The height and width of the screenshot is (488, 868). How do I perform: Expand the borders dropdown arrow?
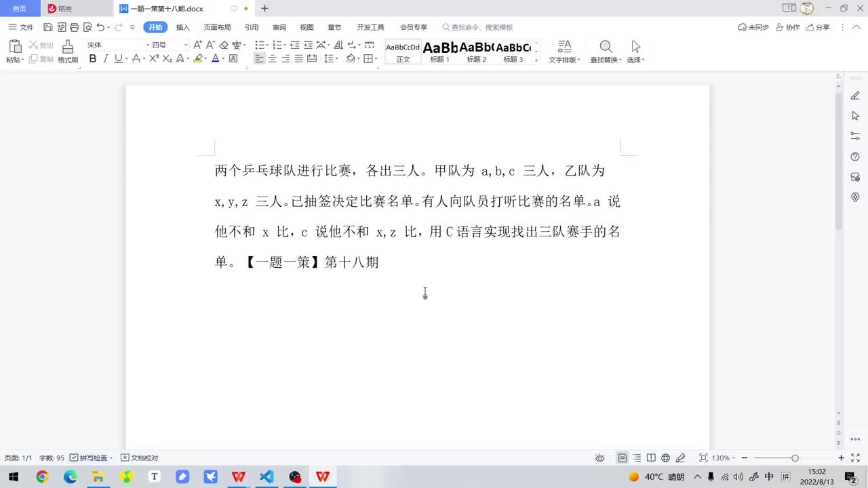(x=376, y=60)
